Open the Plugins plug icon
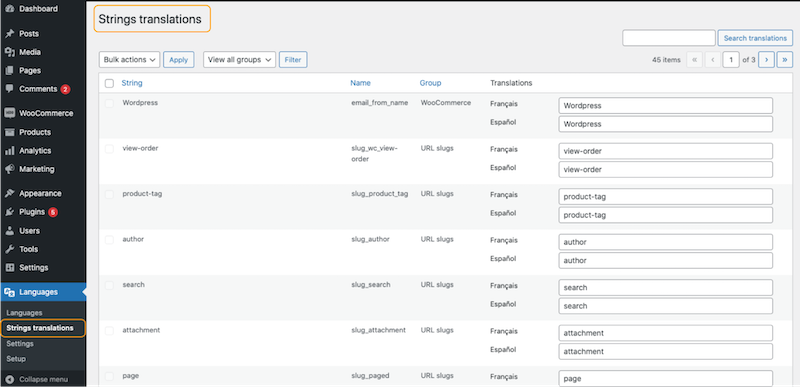The width and height of the screenshot is (800, 387). pos(9,212)
